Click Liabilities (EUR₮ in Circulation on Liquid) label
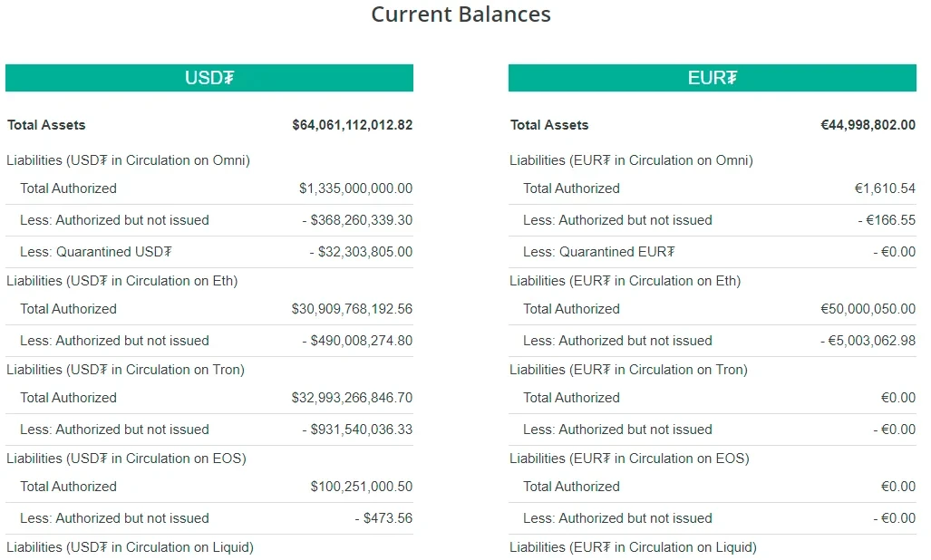 633,547
